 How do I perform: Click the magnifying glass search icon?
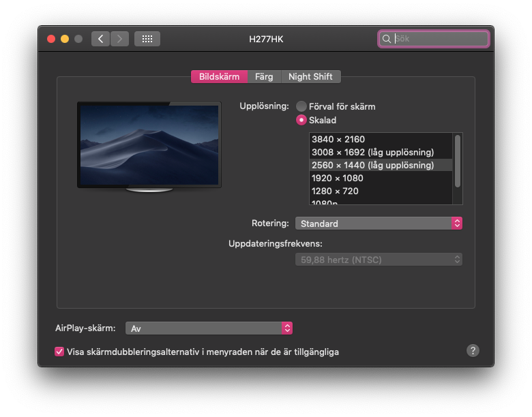tap(386, 39)
